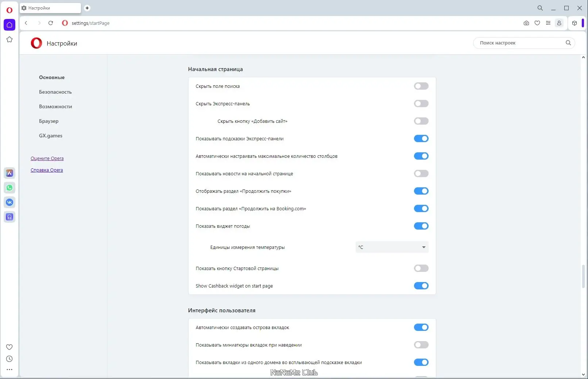This screenshot has width=588, height=379.
Task: Open the temperature units dropdown
Action: 392,247
